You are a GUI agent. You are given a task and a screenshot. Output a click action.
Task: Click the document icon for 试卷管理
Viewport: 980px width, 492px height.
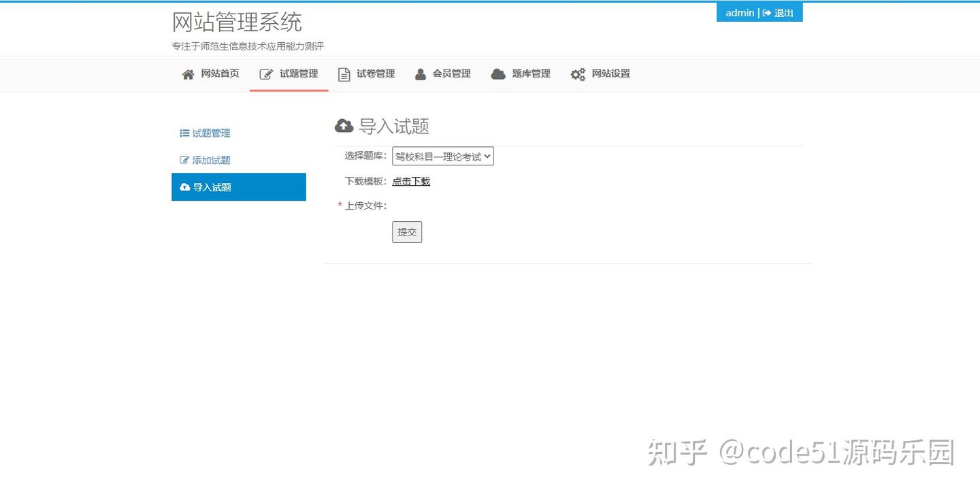click(344, 73)
